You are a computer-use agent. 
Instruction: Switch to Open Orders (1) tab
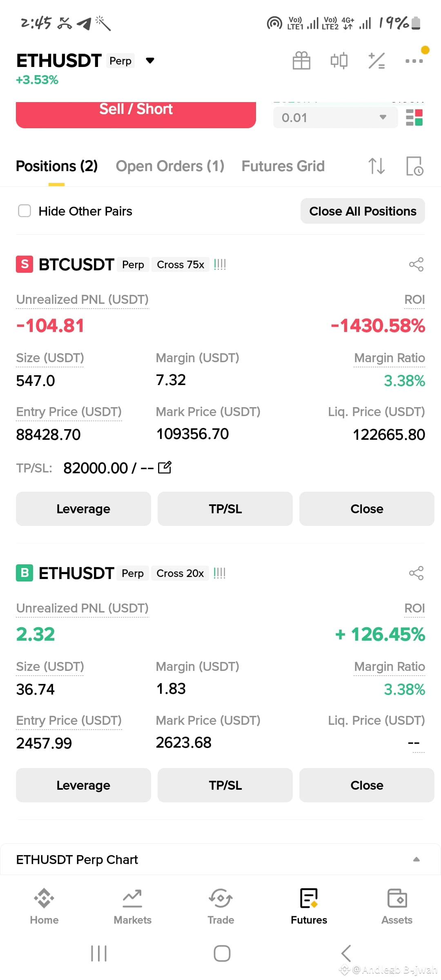(170, 166)
